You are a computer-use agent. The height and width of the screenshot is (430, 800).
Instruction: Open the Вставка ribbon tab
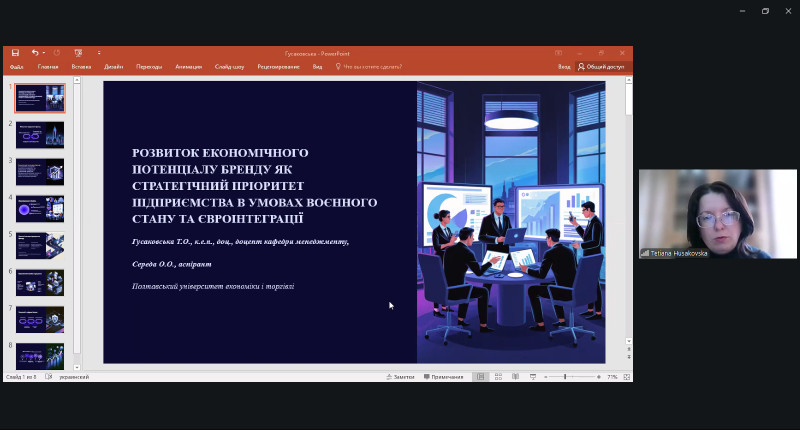pyautogui.click(x=81, y=67)
